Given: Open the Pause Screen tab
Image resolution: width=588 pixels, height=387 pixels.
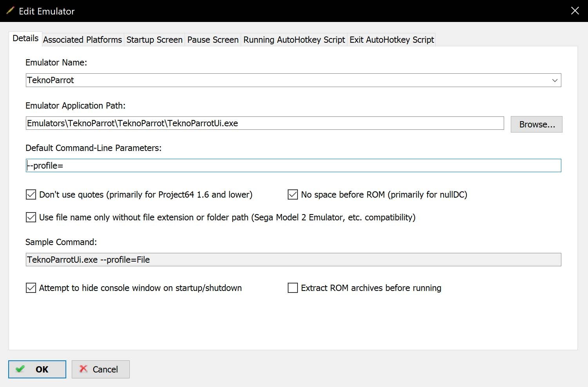Looking at the screenshot, I should (213, 40).
